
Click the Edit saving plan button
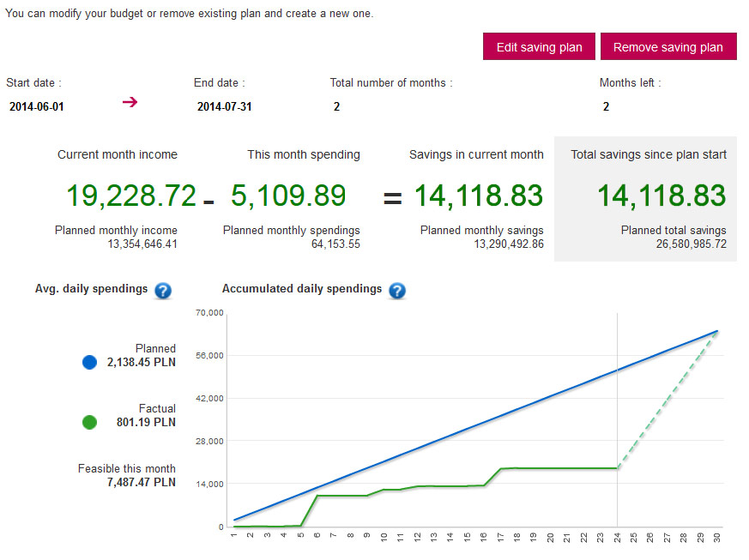(539, 47)
